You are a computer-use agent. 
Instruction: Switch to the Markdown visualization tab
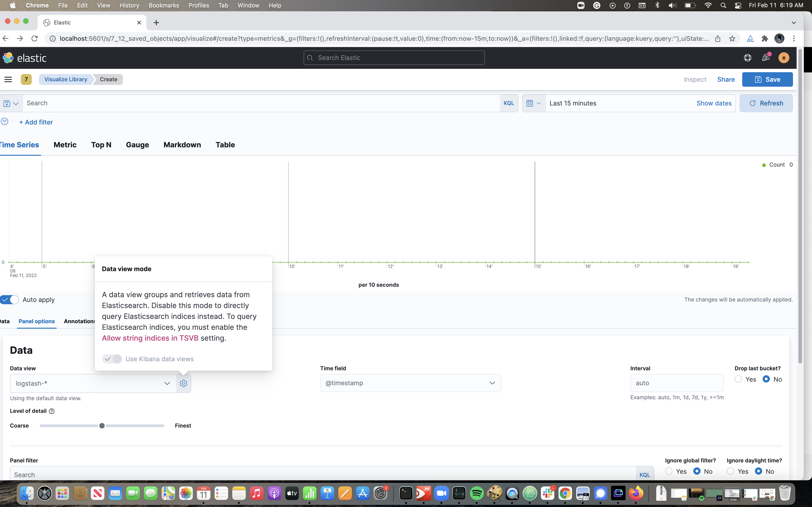click(182, 145)
